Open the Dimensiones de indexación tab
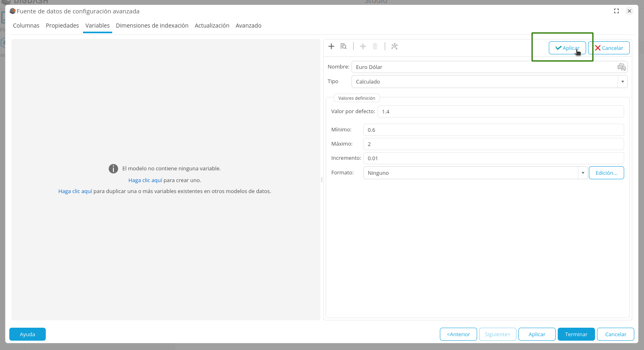Viewport: 644px width, 350px height. (152, 26)
